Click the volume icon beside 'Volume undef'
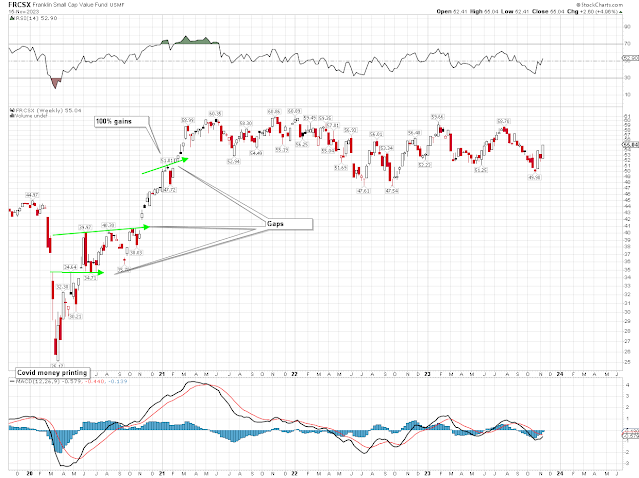The width and height of the screenshot is (639, 478). pyautogui.click(x=12, y=116)
